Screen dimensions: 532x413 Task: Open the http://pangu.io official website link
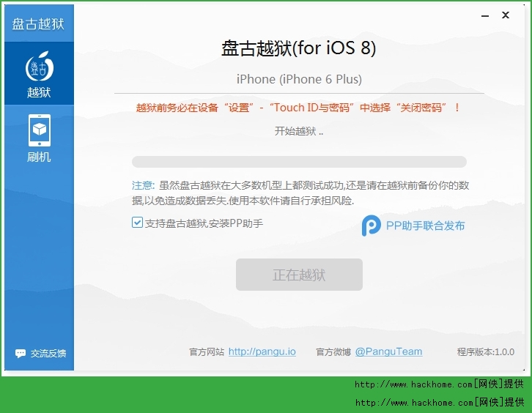[262, 351]
